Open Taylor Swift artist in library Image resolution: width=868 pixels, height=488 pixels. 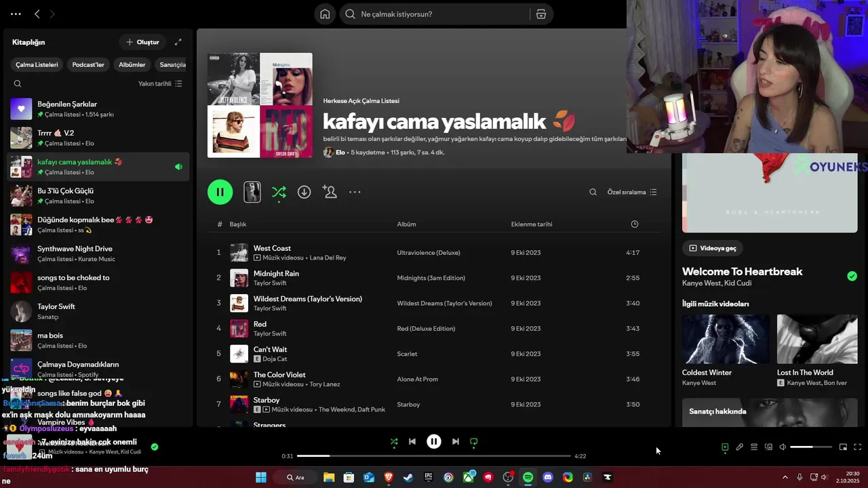point(98,311)
